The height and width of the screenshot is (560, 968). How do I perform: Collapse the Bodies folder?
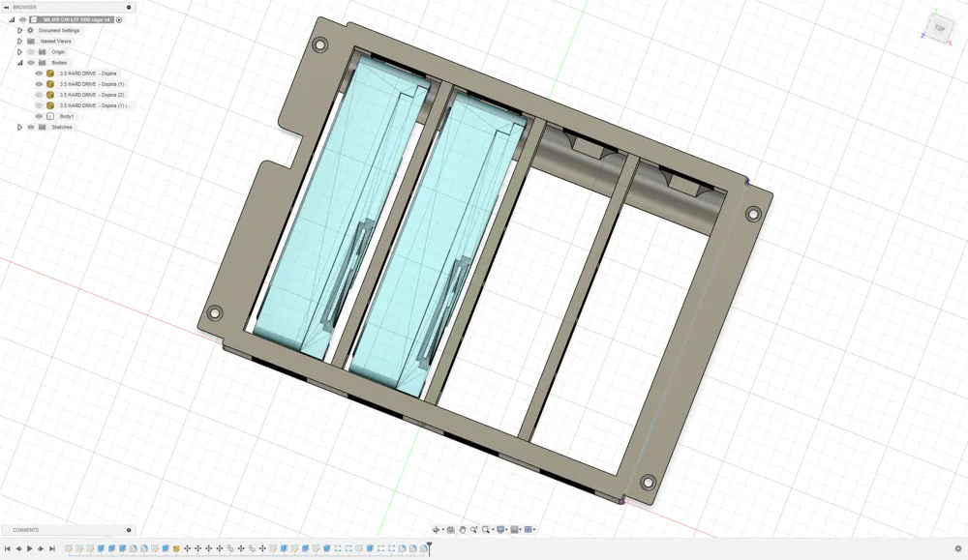coord(19,63)
